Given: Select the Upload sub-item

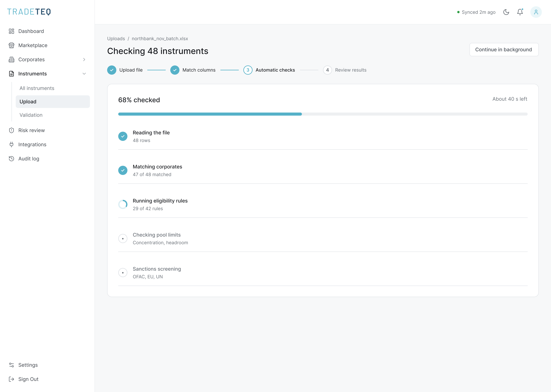Looking at the screenshot, I should pos(53,102).
